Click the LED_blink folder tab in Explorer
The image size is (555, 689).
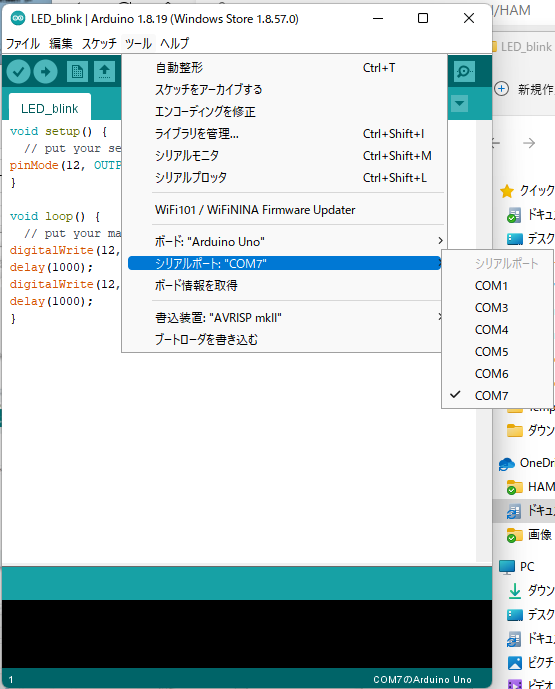[x=522, y=47]
